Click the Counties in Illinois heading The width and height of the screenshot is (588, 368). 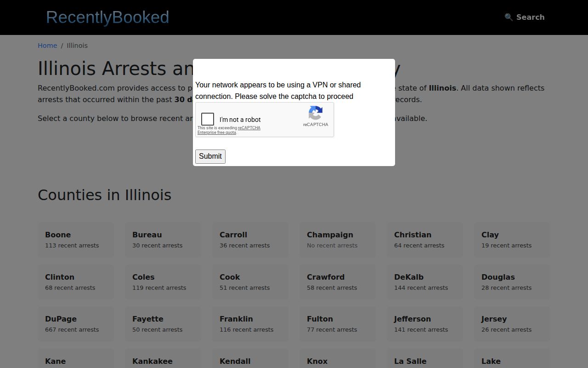tap(105, 195)
